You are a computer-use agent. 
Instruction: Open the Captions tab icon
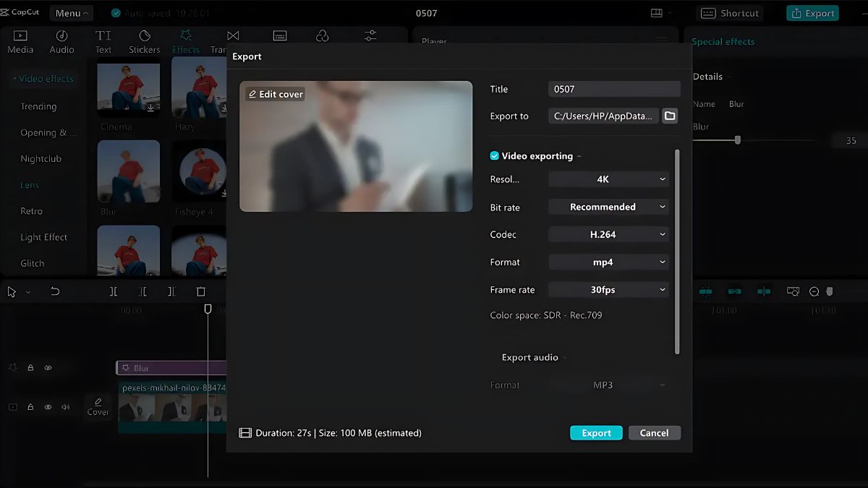pyautogui.click(x=280, y=36)
